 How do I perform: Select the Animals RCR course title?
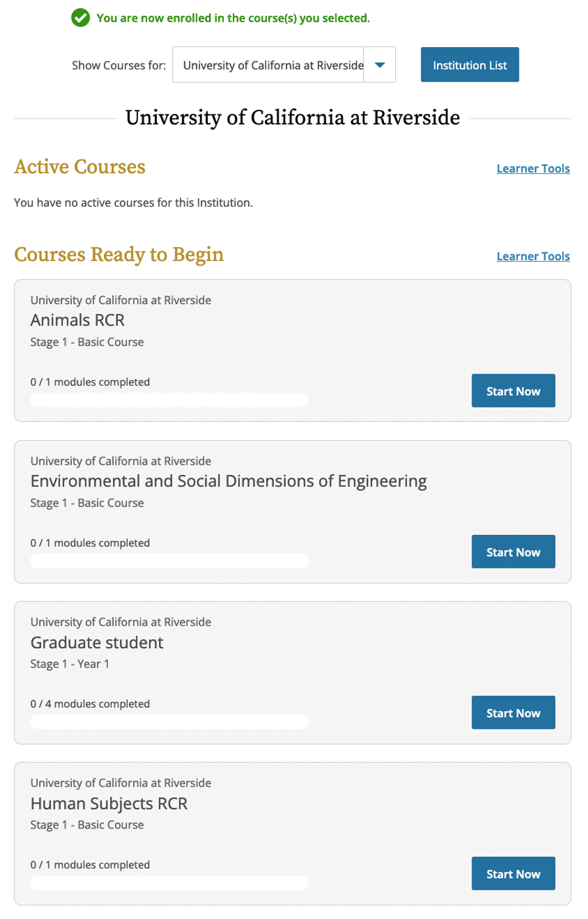[77, 320]
